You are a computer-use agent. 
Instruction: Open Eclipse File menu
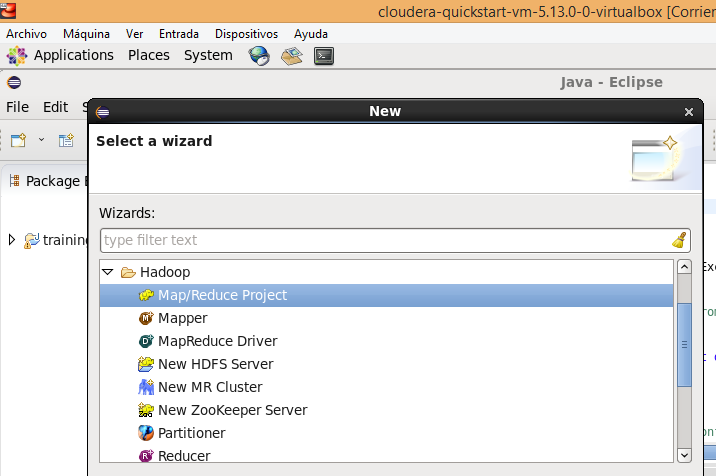click(17, 107)
